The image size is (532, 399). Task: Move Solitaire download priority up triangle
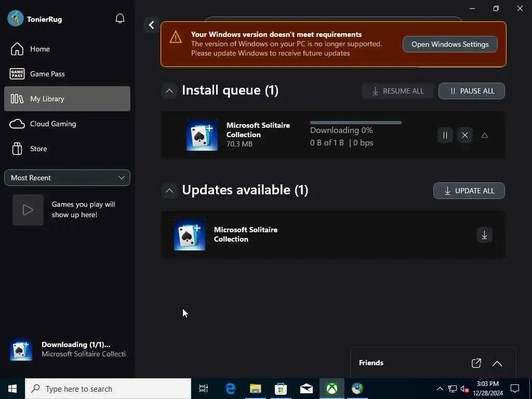485,136
